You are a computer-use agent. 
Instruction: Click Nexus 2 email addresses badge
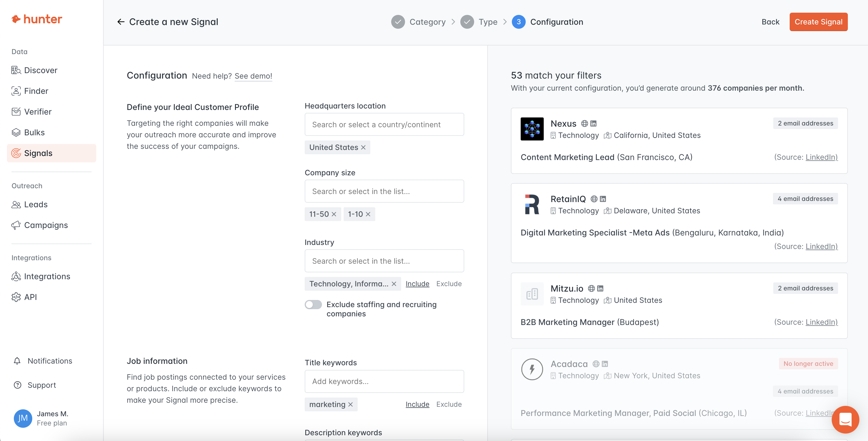[805, 123]
